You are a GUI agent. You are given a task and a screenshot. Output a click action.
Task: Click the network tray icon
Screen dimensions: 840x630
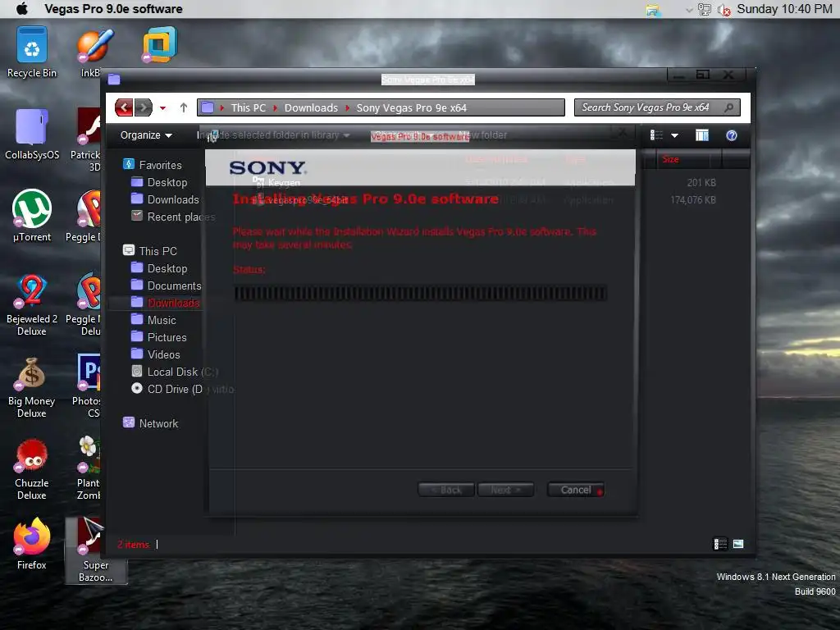point(705,10)
